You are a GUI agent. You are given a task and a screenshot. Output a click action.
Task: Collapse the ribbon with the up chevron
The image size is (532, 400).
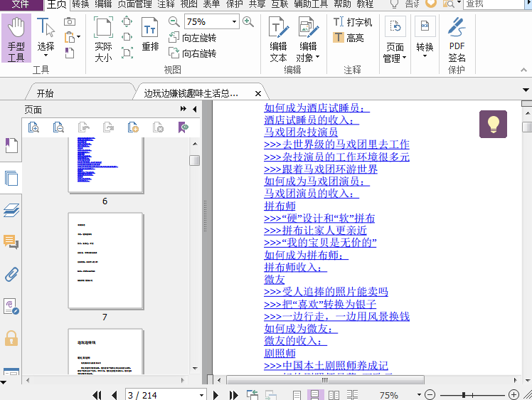pos(523,70)
